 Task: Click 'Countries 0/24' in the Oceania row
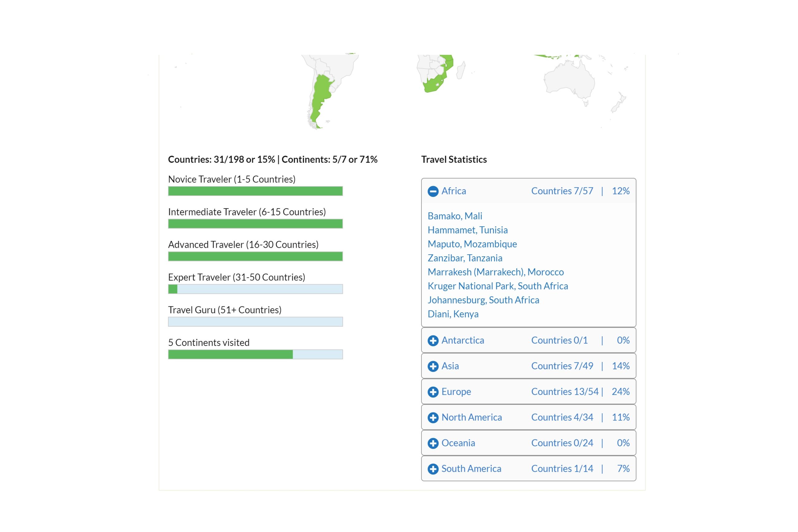[562, 443]
